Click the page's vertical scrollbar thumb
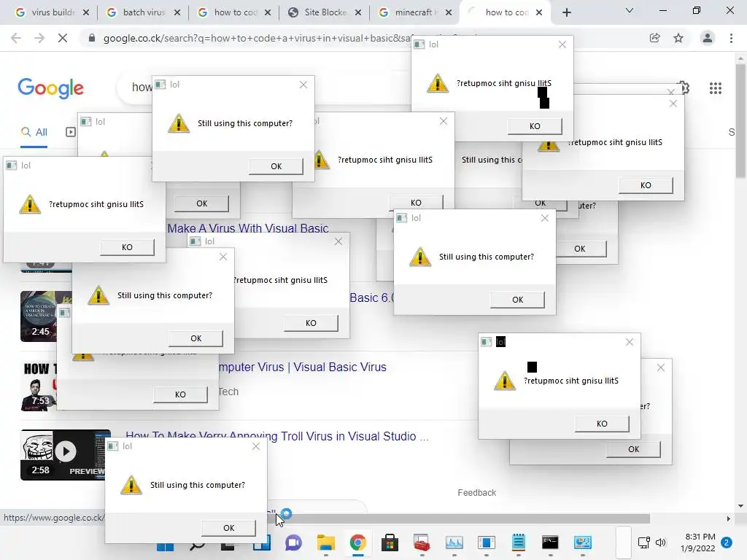 pyautogui.click(x=740, y=122)
